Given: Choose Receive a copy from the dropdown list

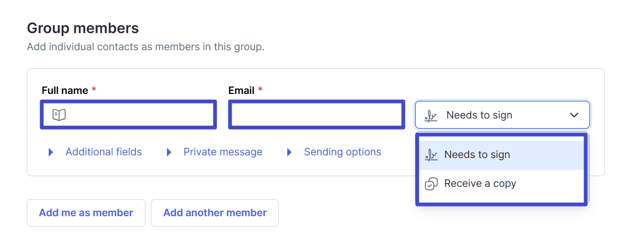Looking at the screenshot, I should point(501,184).
